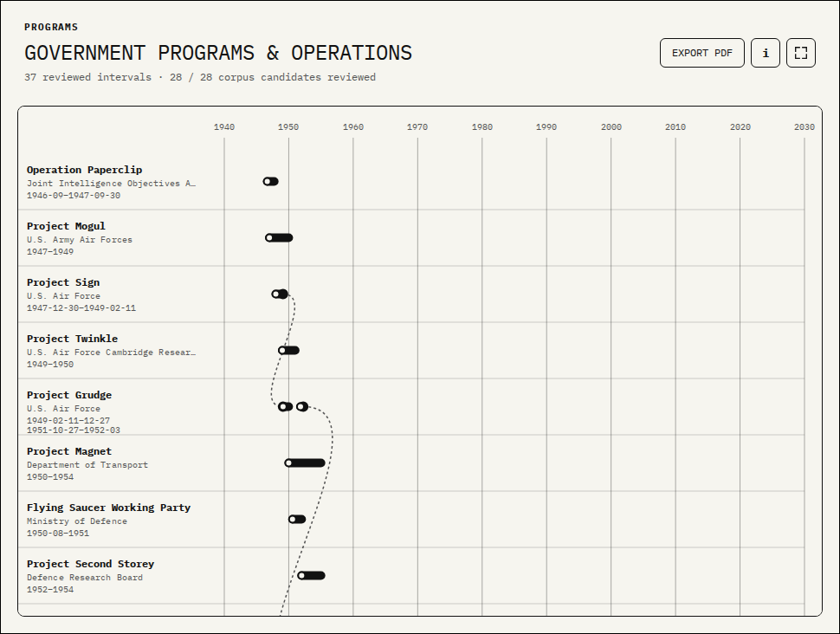Screen dimensions: 840x634
Task: Click 'Ministry of Defence' agency text
Action: click(x=77, y=521)
